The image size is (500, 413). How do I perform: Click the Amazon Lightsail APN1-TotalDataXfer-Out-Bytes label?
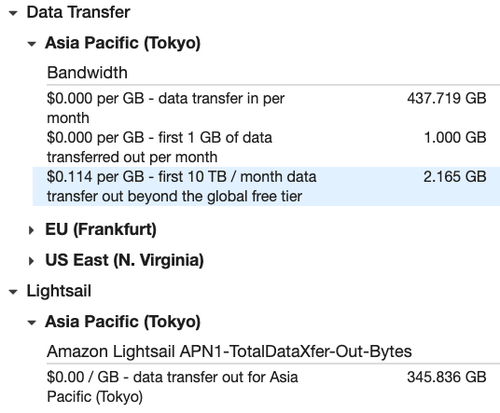229,351
